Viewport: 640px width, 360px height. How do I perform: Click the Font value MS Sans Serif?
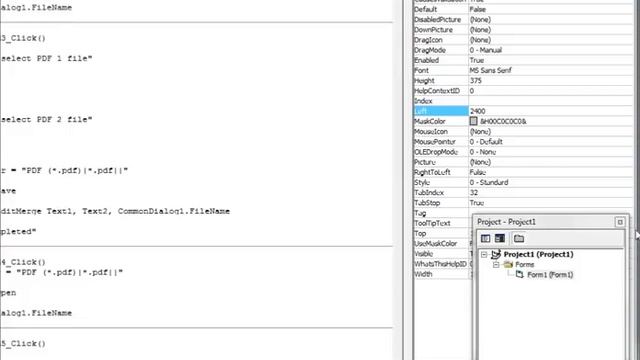click(491, 70)
